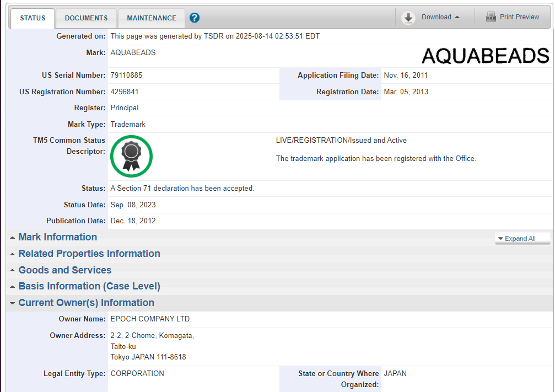
Task: Click the US Registration Number value 4296841
Action: click(x=124, y=92)
